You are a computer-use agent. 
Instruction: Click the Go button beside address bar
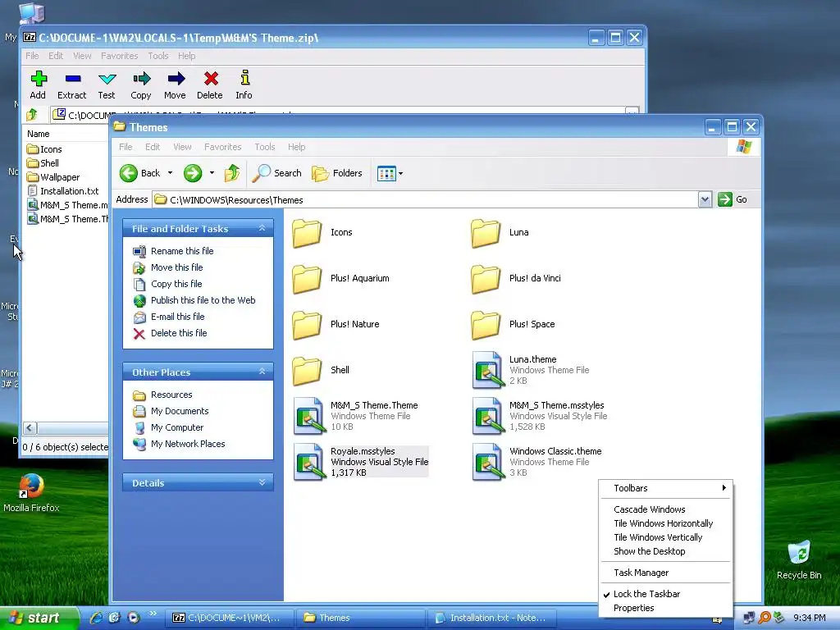(x=733, y=199)
